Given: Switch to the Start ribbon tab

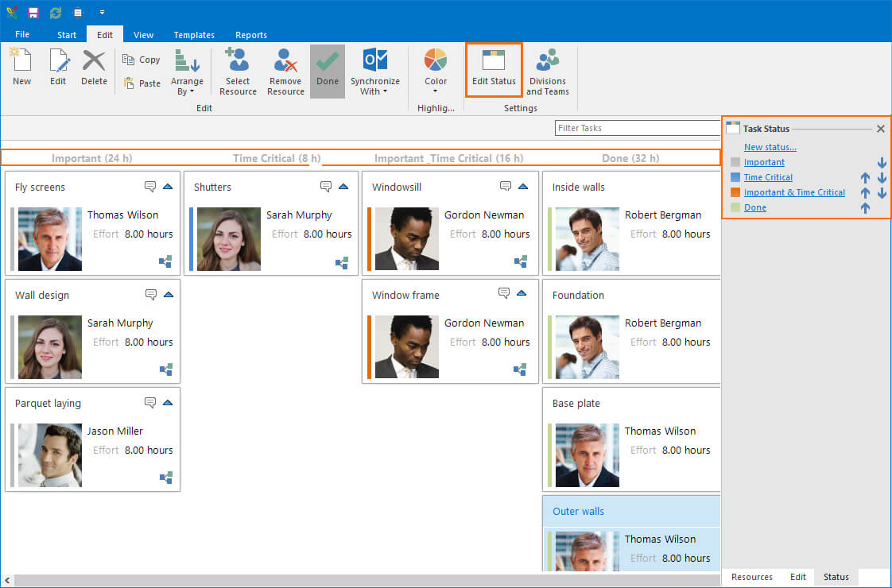Looking at the screenshot, I should point(67,35).
